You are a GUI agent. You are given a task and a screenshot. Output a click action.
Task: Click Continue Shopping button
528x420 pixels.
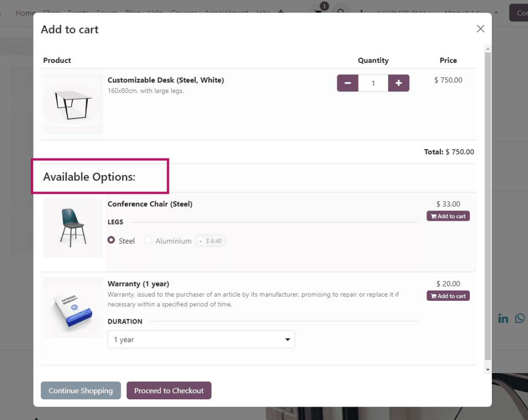pos(80,391)
